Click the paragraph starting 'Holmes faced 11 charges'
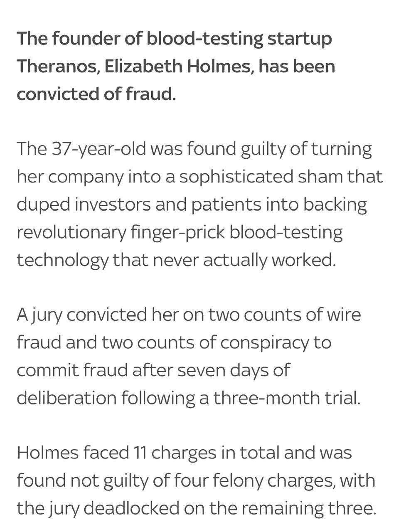 pos(196,480)
